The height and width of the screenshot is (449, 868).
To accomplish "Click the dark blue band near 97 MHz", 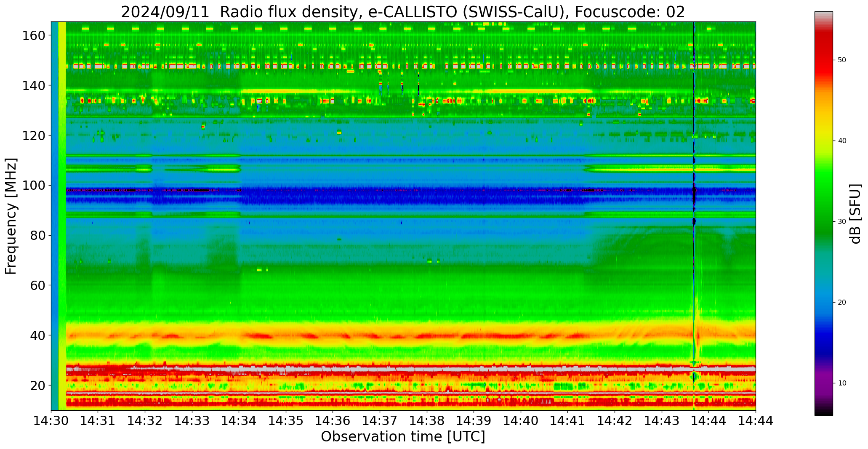I will click(411, 195).
